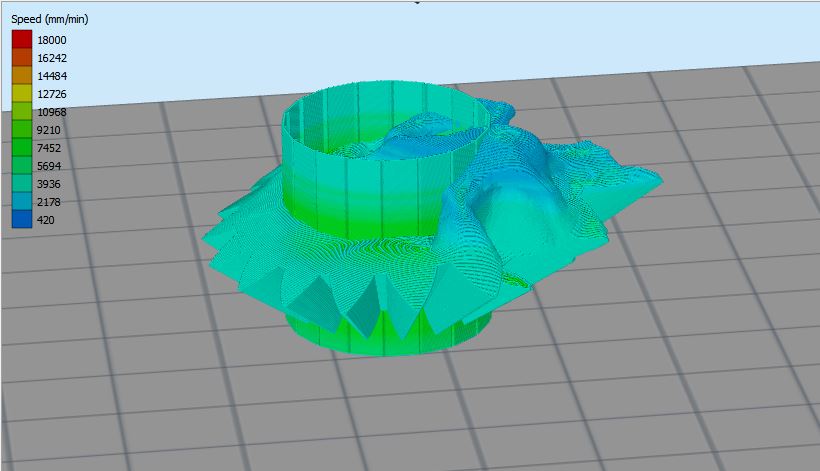Viewport: 820px width, 471px height.
Task: Click the 420 blue legend swatch
Action: [22, 220]
